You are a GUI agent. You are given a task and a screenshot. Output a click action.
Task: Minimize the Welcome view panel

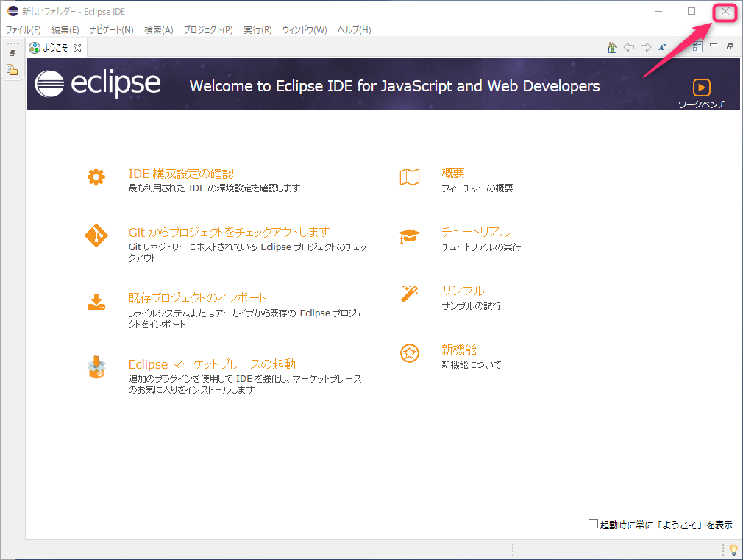pos(714,46)
